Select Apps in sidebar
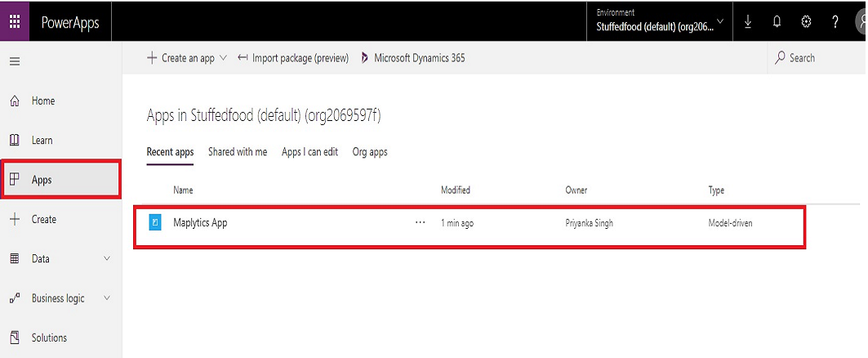868x358 pixels. (x=61, y=180)
